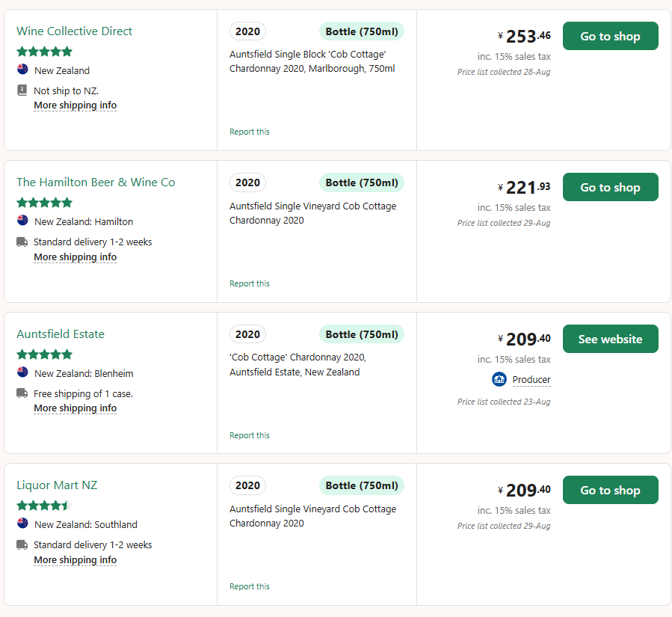Select the 2020 vintage tag in Auntsfield Estate row

pos(247,334)
